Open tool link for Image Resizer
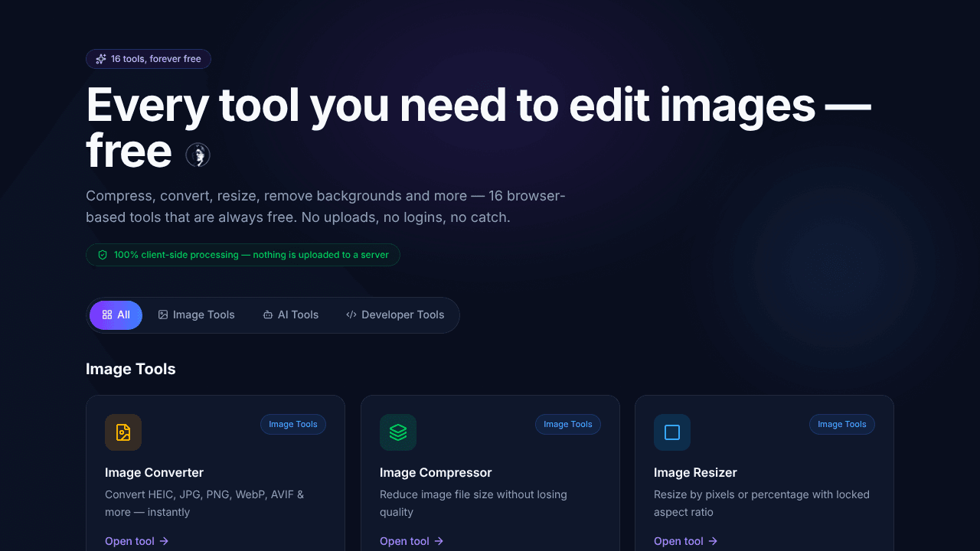Screen dimensions: 980x551 (x=686, y=541)
